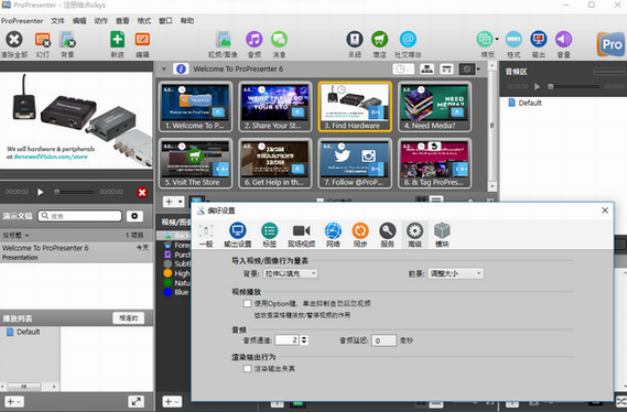
Task: Open the 视频/图像 (Video/Image) bin icon
Action: click(x=222, y=41)
